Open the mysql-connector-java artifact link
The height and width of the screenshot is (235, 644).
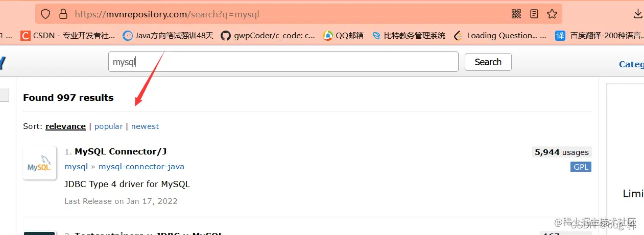pos(141,167)
